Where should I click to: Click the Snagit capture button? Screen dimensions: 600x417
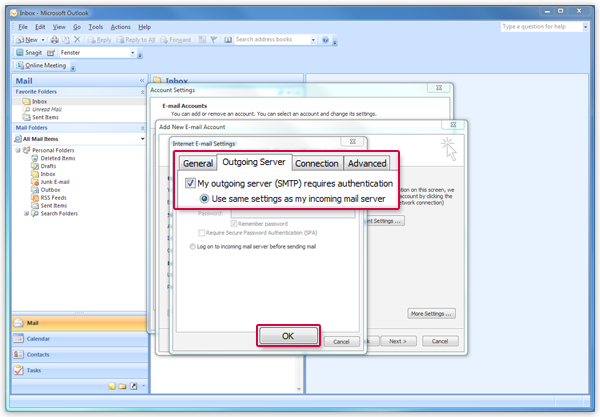click(29, 52)
